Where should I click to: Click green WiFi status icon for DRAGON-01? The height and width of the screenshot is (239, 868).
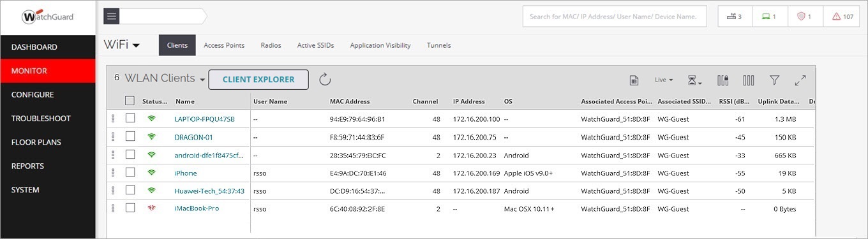pos(151,136)
